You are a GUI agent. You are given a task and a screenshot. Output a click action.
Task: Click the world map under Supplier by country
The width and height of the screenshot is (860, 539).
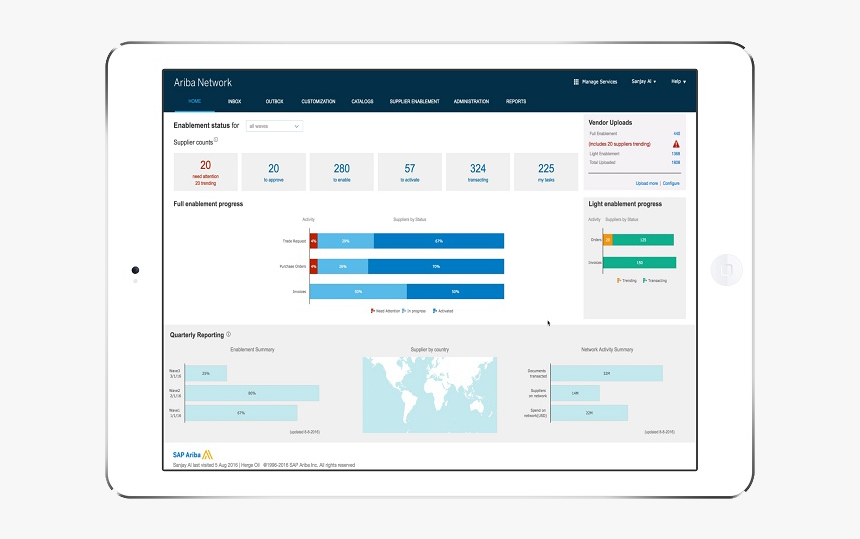coord(429,395)
